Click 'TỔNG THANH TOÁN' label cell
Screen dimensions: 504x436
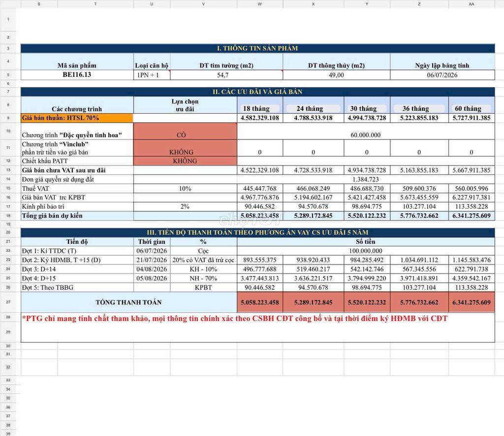click(129, 302)
